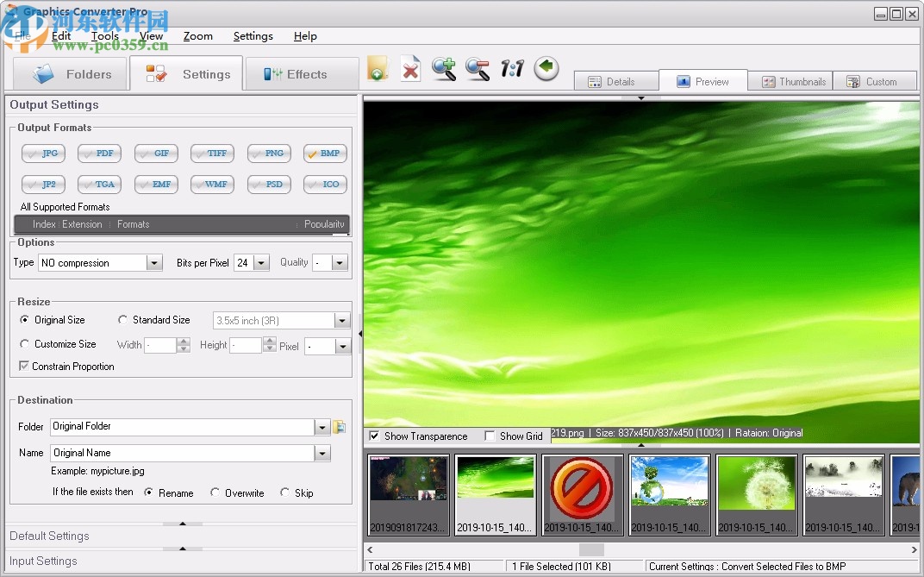Enable Show Grid
Viewport: 924px width, 577px height.
pos(490,436)
